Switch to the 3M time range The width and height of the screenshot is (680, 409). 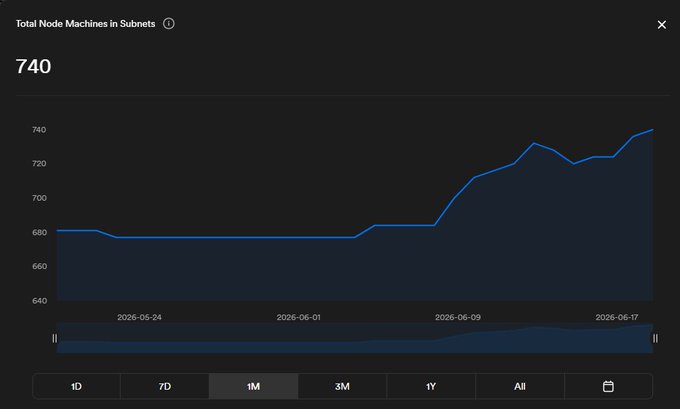pyautogui.click(x=342, y=386)
